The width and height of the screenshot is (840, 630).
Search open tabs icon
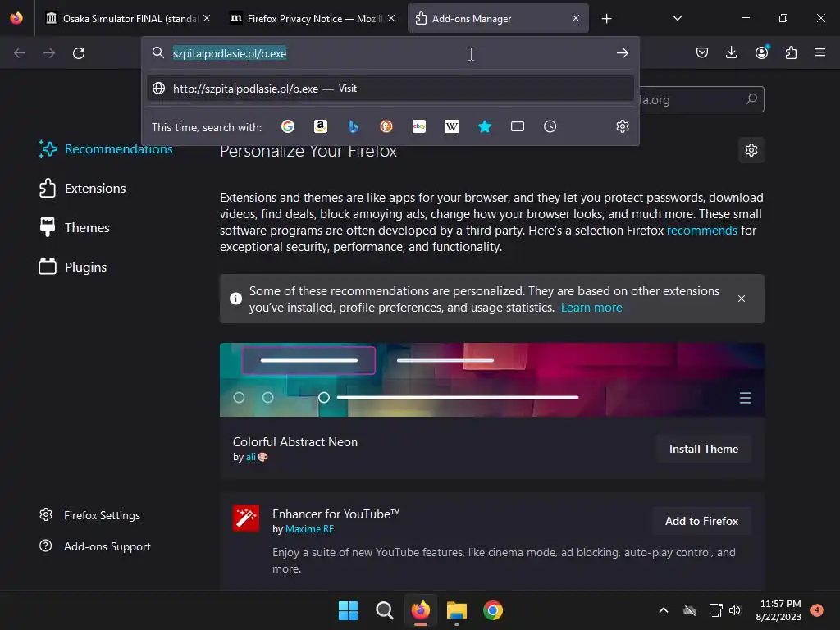[x=518, y=126]
